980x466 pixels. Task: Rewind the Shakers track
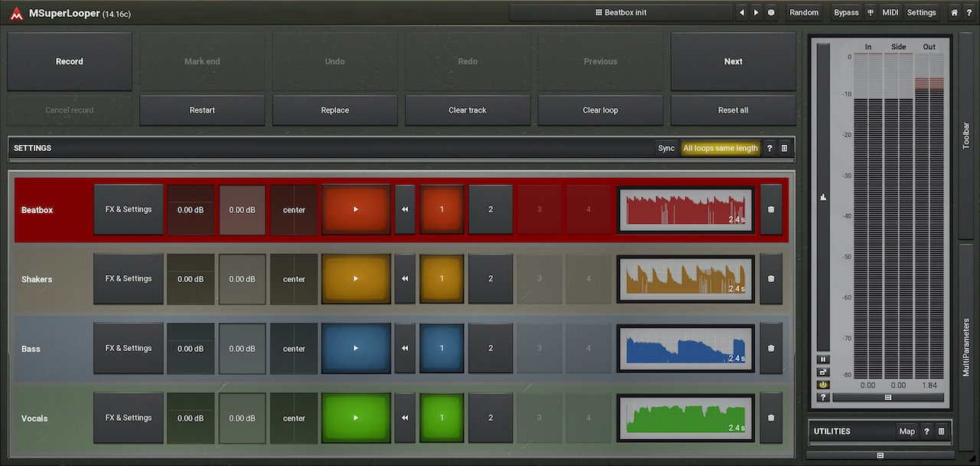click(x=405, y=279)
